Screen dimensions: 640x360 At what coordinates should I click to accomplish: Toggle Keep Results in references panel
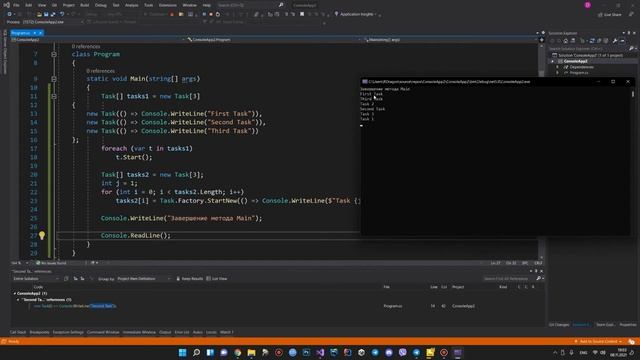(x=189, y=279)
